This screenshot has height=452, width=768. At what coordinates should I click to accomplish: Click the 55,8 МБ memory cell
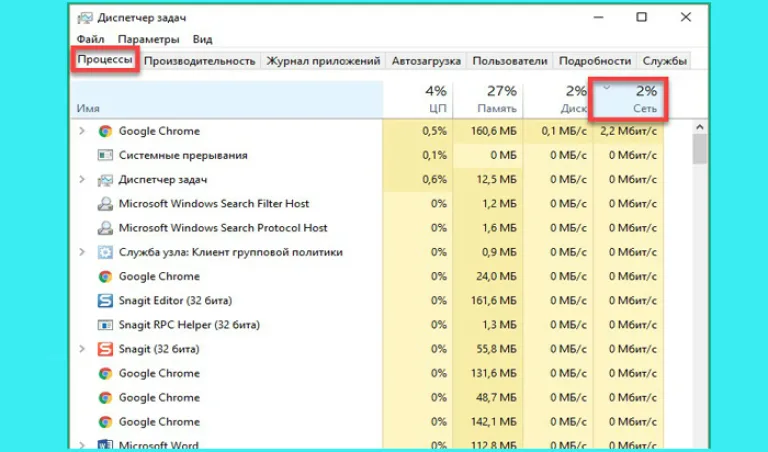pos(488,349)
